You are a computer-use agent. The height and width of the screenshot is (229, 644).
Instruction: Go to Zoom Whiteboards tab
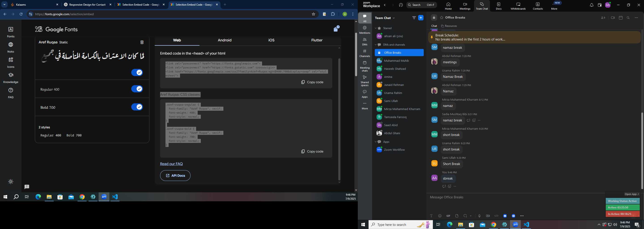[x=518, y=6]
